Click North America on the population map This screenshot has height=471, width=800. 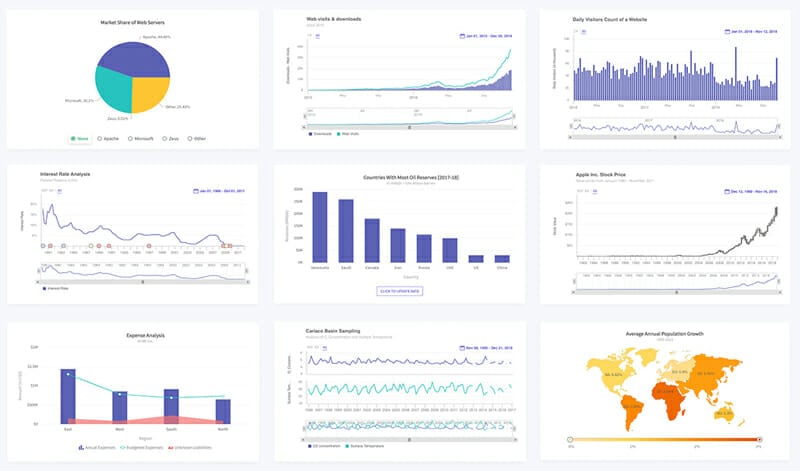pyautogui.click(x=612, y=374)
